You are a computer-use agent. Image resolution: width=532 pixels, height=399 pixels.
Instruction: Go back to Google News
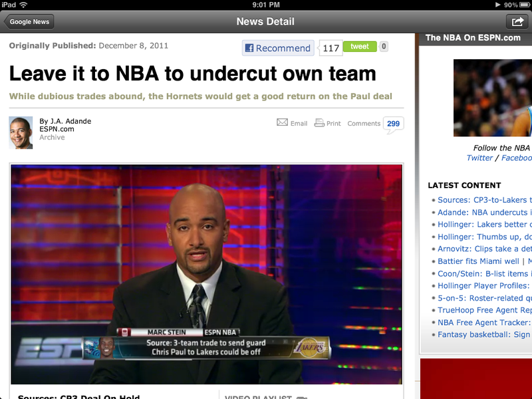coord(29,22)
